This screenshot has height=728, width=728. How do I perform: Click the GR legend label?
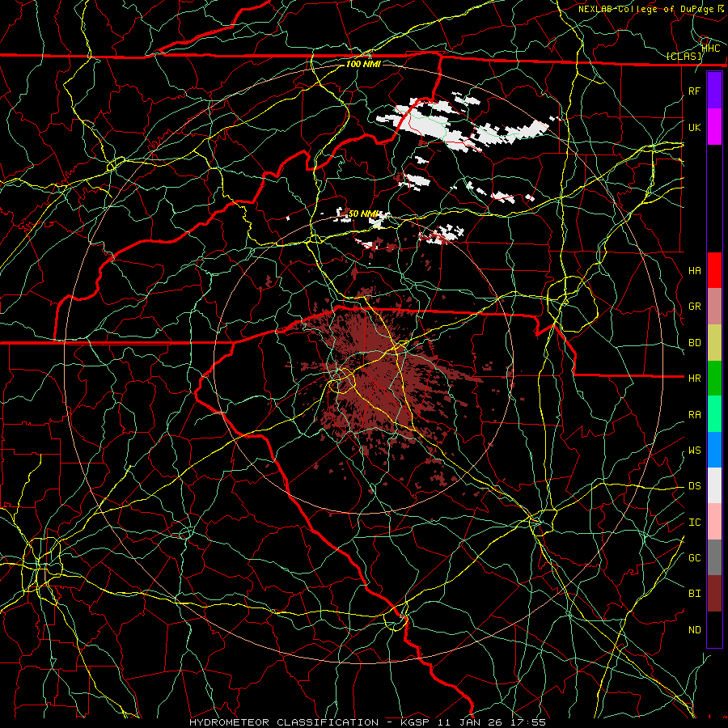point(694,307)
